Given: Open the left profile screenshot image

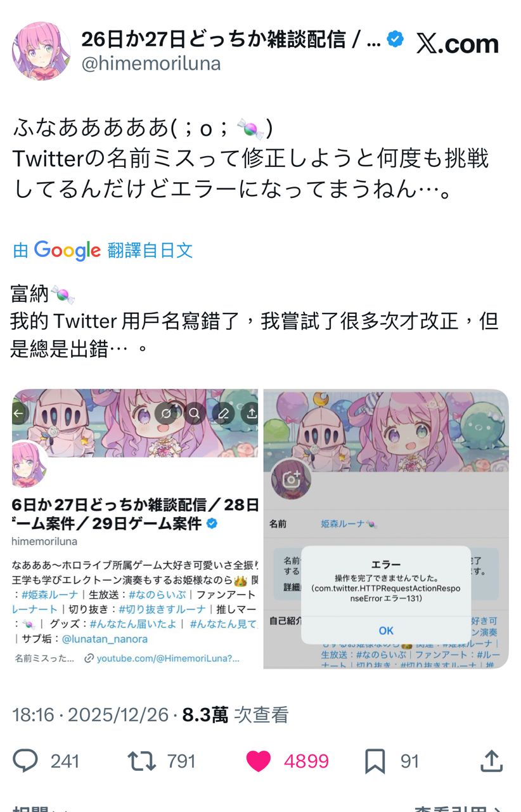Looking at the screenshot, I should 135,528.
